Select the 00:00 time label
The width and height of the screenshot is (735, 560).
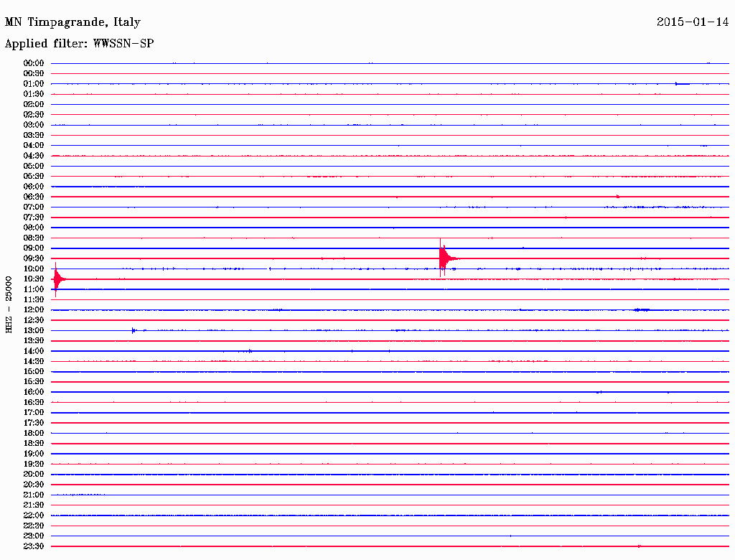click(34, 63)
